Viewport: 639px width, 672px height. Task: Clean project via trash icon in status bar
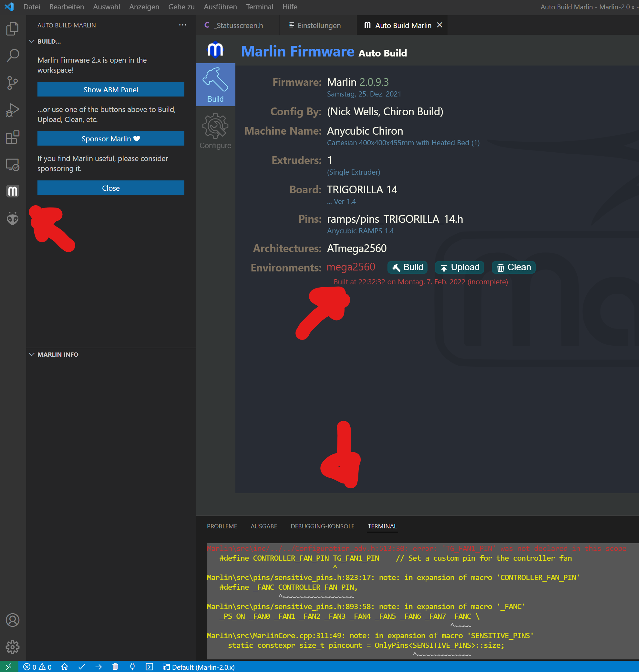tap(116, 667)
